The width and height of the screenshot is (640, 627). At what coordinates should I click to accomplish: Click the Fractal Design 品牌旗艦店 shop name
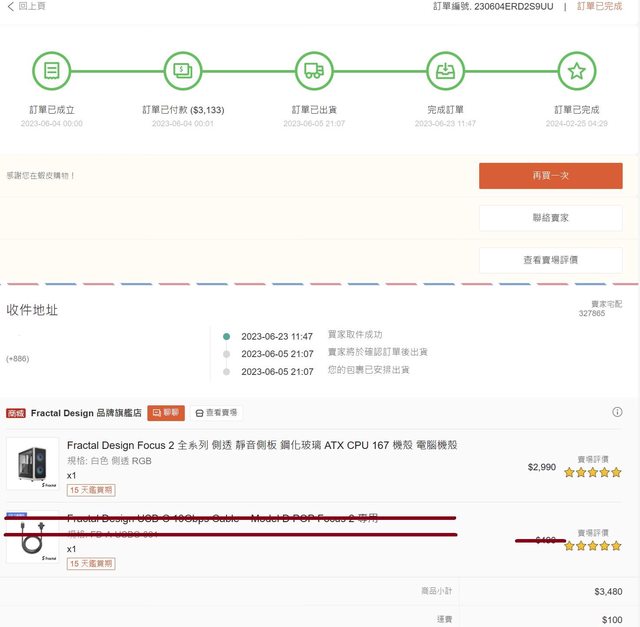(x=86, y=412)
